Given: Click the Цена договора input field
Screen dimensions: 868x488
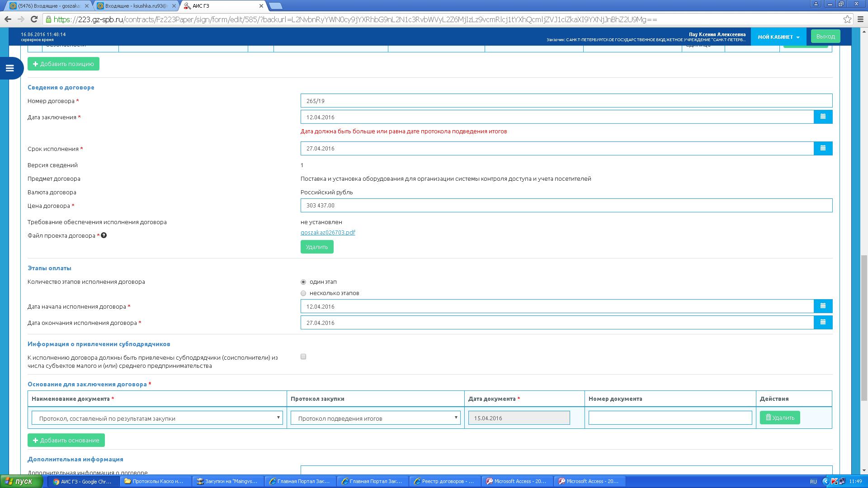Looking at the screenshot, I should tap(566, 206).
